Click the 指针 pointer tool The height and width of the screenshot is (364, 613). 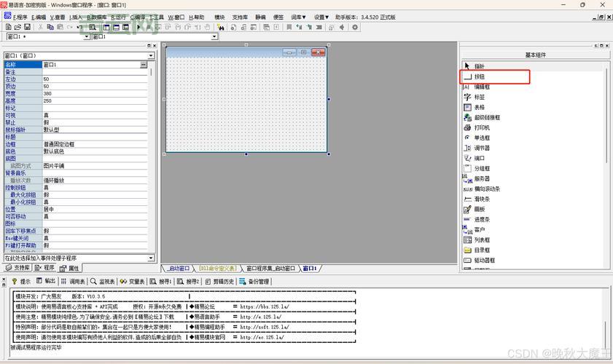480,66
